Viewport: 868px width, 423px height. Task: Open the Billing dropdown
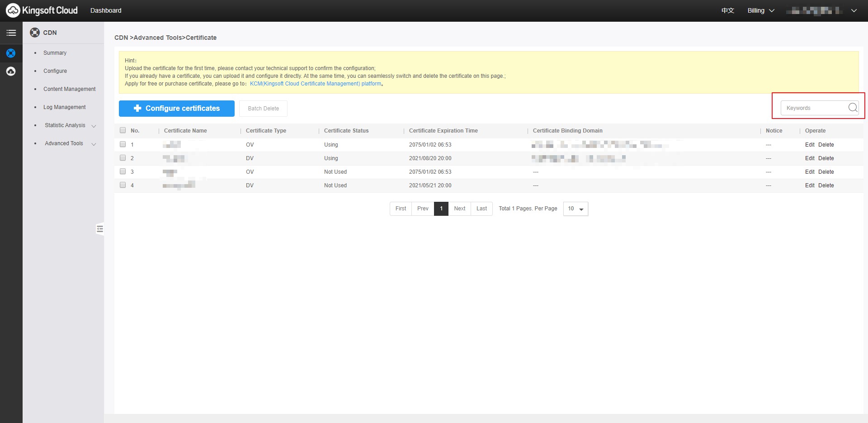tap(761, 10)
